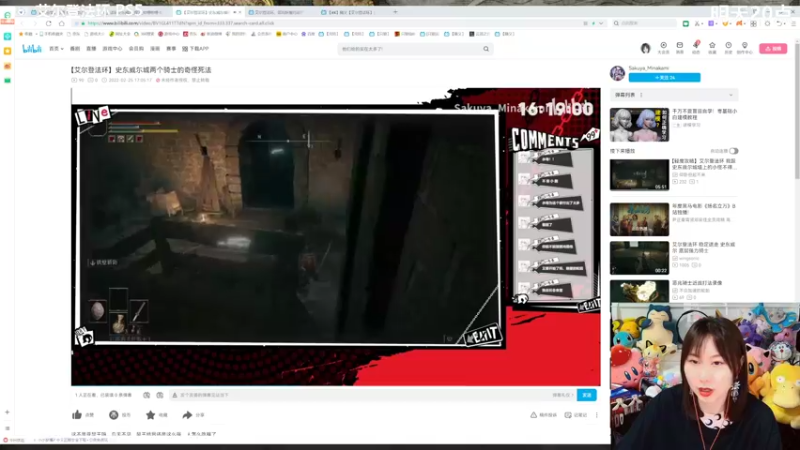800x450 pixels.
Task: Open 会员购 in the bilibili navigation
Action: [x=136, y=48]
